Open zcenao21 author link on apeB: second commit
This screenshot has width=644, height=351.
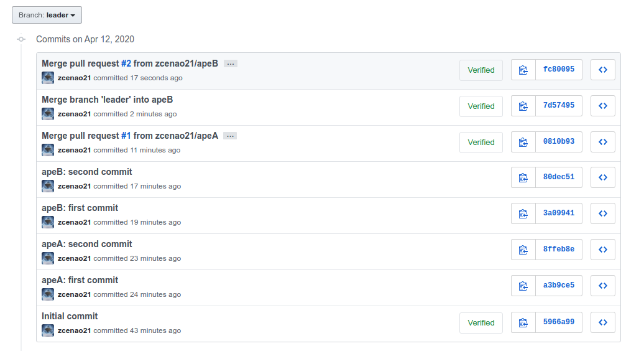(74, 186)
